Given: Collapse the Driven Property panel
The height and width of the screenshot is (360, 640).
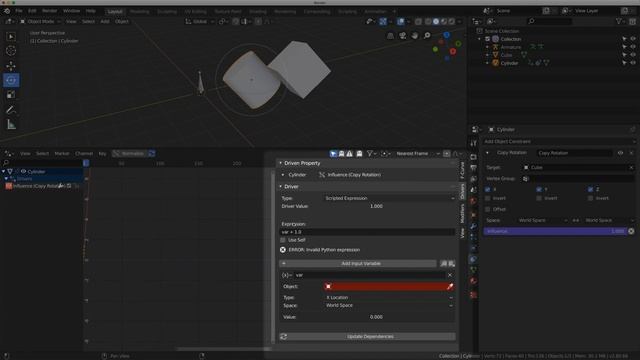Looking at the screenshot, I should coord(281,163).
